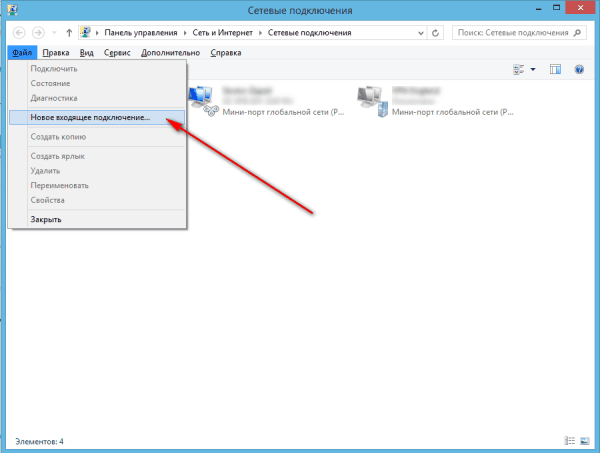The width and height of the screenshot is (600, 453).
Task: Click the Диагностика menu entry
Action: point(97,98)
